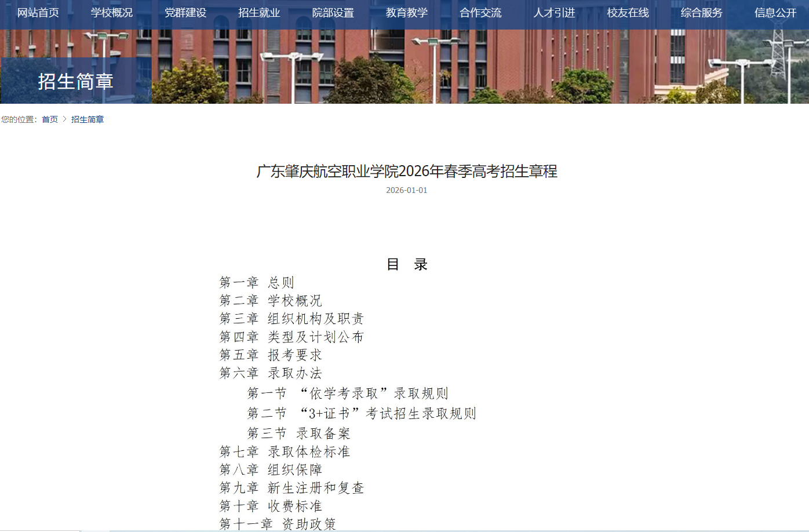This screenshot has height=532, width=809.
Task: Click the 首页 breadcrumb link
Action: pyautogui.click(x=49, y=119)
